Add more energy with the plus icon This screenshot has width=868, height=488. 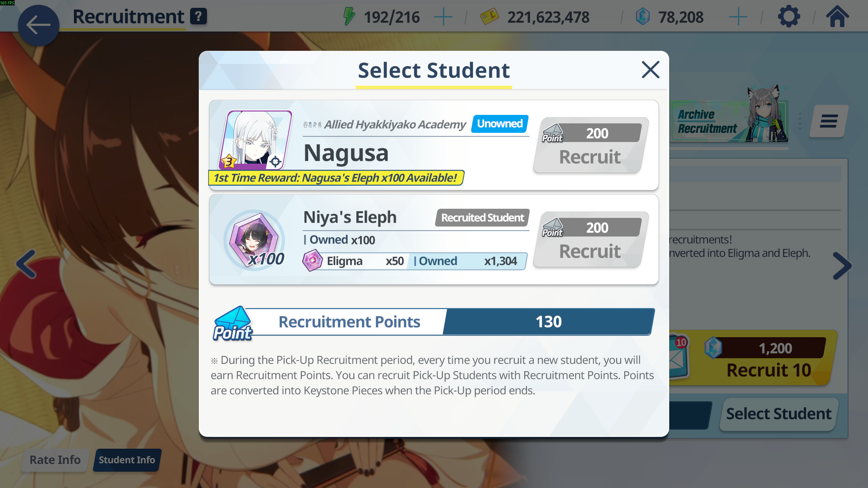point(443,17)
